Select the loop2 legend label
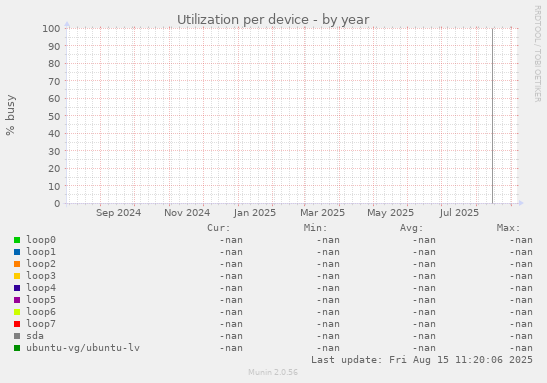This screenshot has width=547, height=383. coord(41,264)
